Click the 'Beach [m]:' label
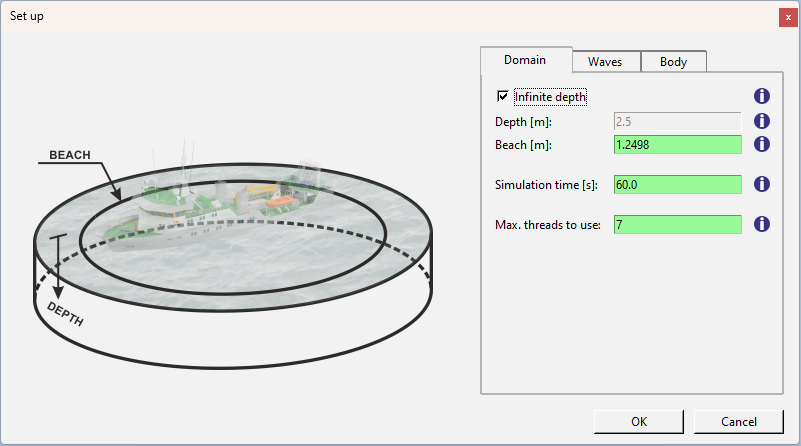The width and height of the screenshot is (801, 446). 523,145
